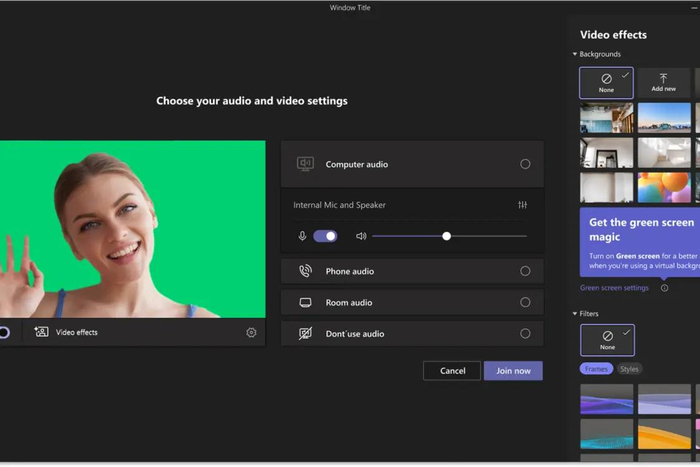The image size is (700, 467).
Task: Collapse the Filters section
Action: pyautogui.click(x=575, y=314)
